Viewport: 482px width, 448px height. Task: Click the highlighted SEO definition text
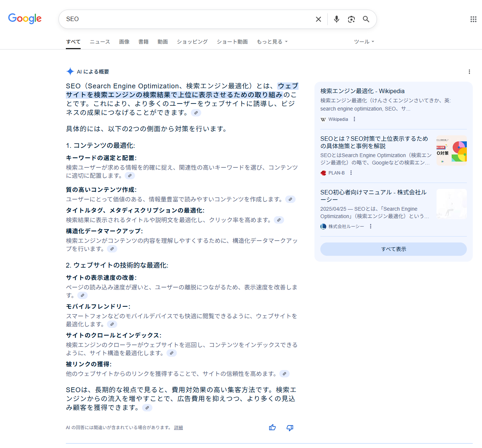182,91
